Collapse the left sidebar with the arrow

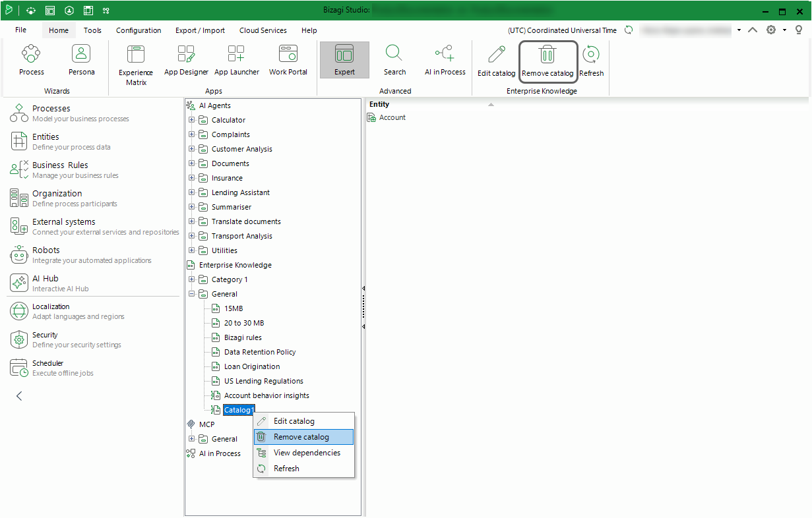point(19,396)
